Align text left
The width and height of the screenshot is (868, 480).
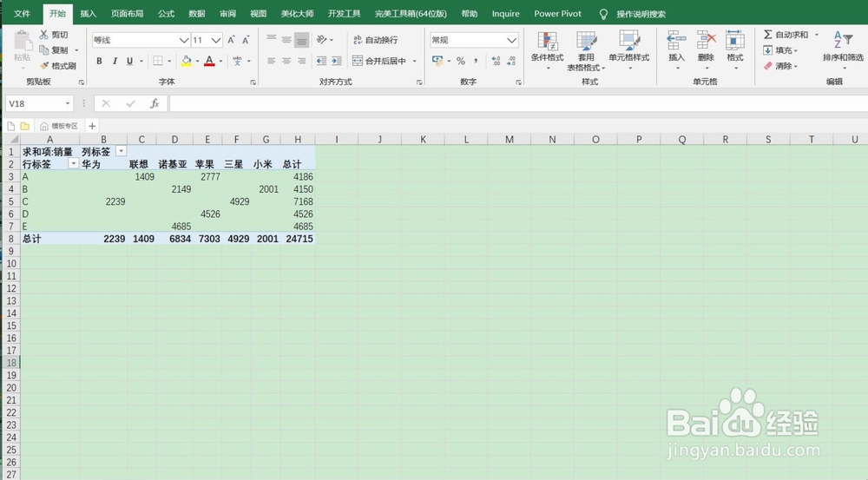point(271,61)
